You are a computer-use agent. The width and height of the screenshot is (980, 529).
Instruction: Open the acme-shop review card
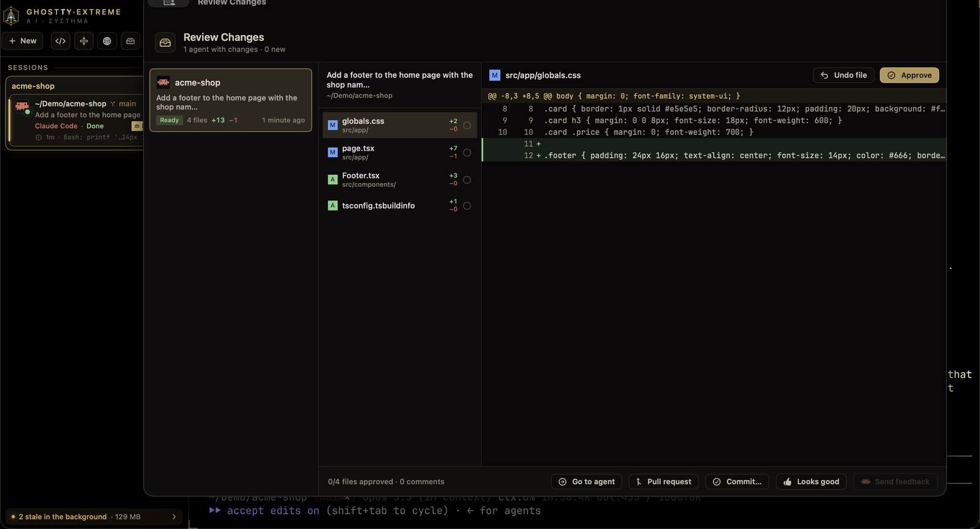231,100
